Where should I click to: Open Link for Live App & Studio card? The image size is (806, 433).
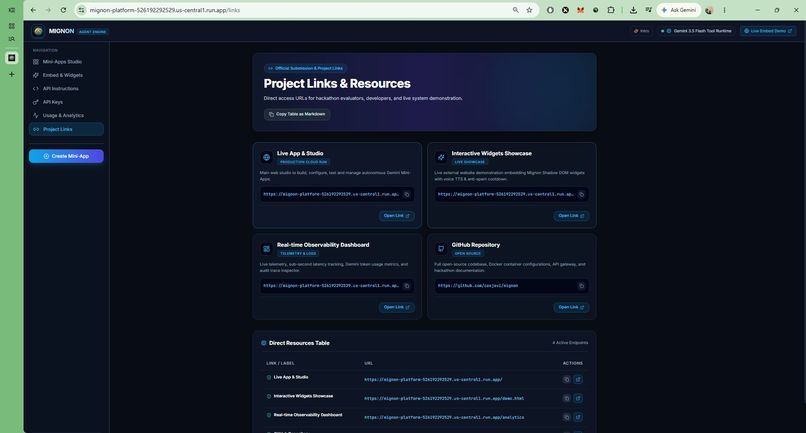(x=396, y=216)
